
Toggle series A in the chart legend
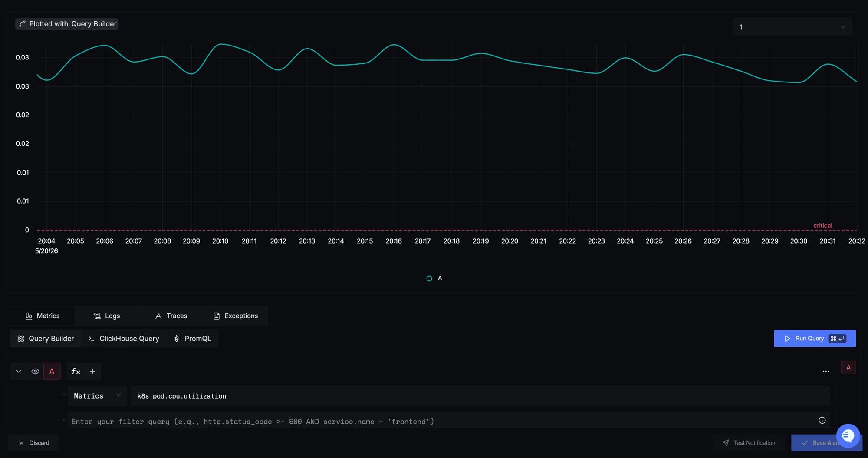pyautogui.click(x=434, y=278)
